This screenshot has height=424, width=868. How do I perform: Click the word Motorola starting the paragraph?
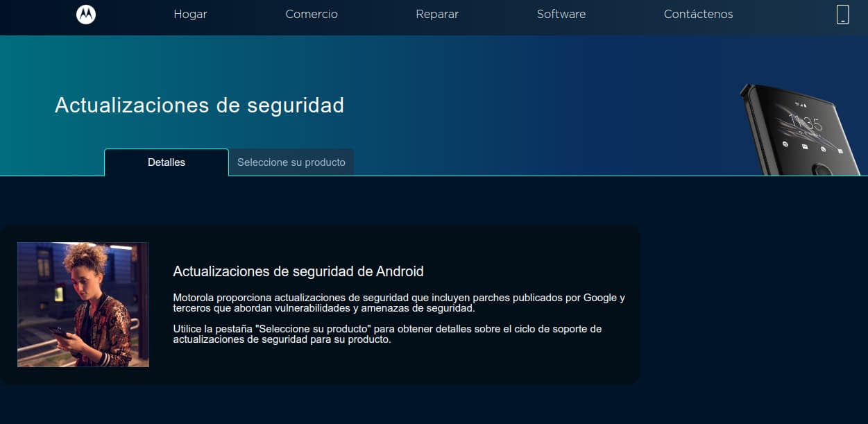click(x=195, y=298)
